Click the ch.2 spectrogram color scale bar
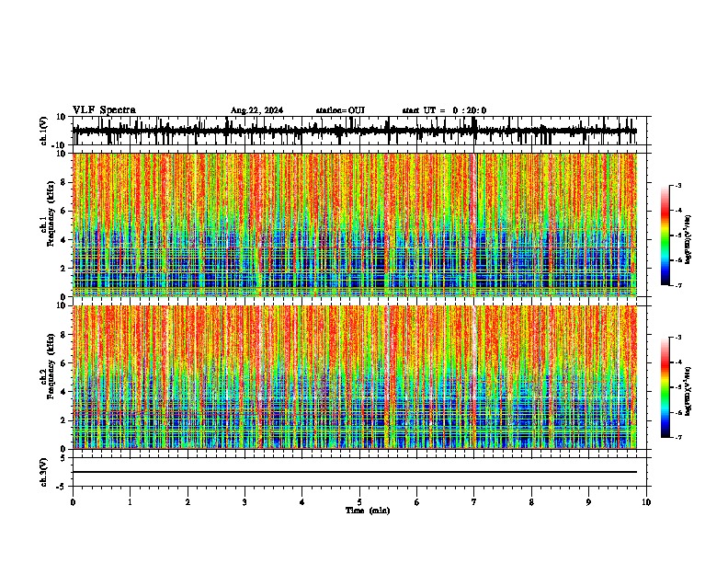The height and width of the screenshot is (563, 728). [665, 387]
